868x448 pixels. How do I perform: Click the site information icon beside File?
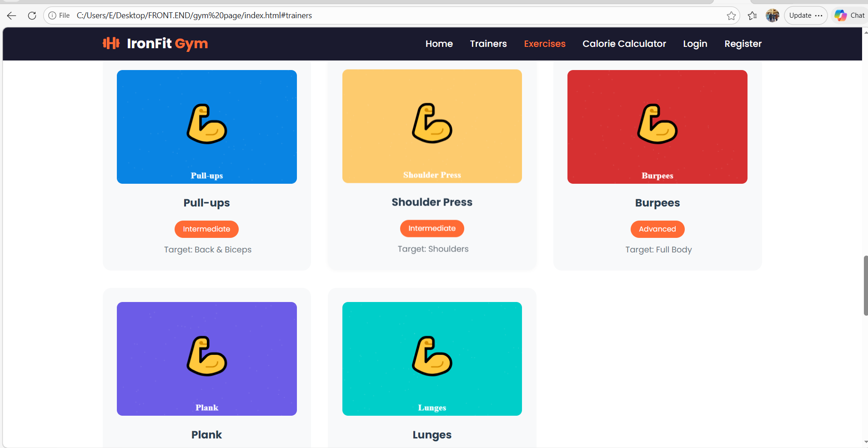pyautogui.click(x=52, y=15)
